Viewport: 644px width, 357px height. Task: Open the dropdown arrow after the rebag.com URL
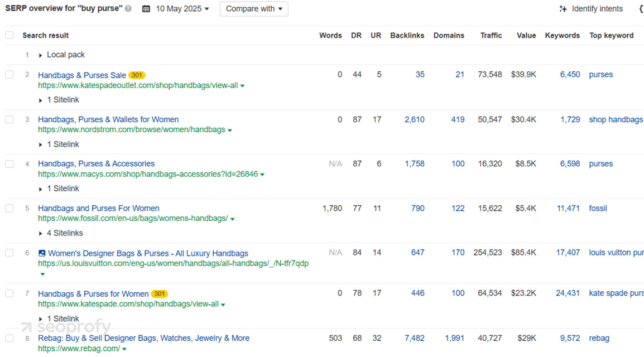click(x=124, y=349)
